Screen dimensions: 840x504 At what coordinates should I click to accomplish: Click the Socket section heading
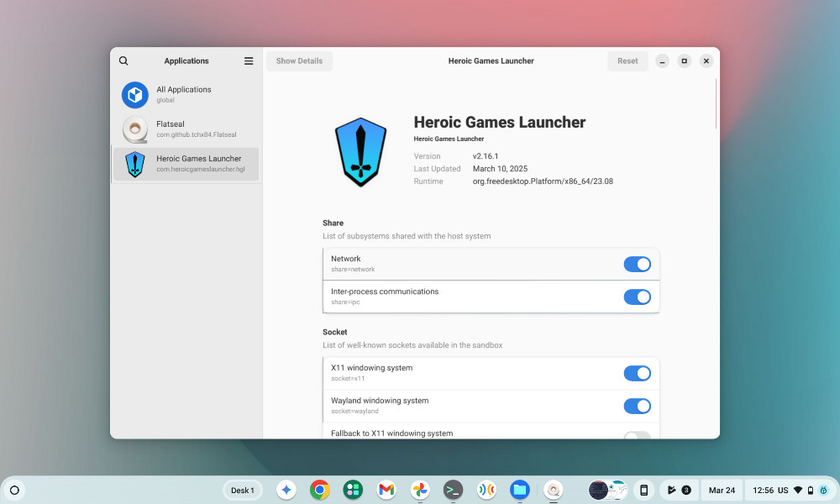tap(335, 332)
